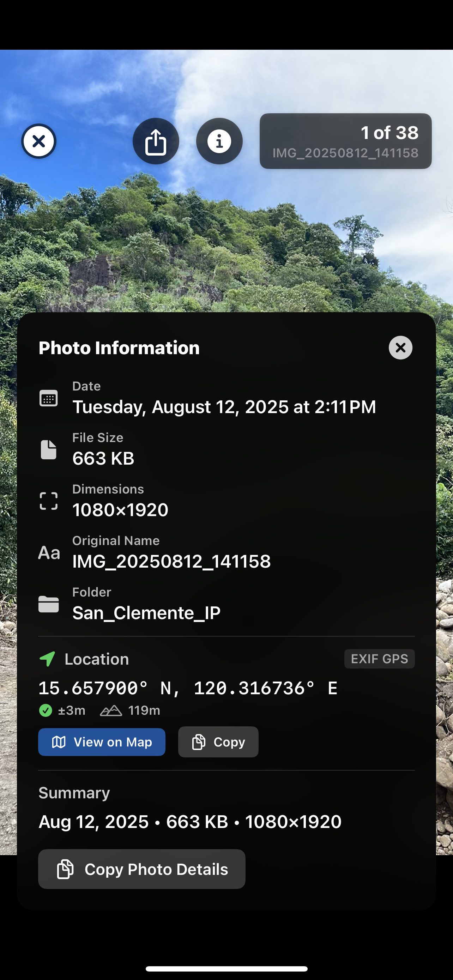Open location with View on Map
Image resolution: width=453 pixels, height=980 pixels.
pos(102,742)
